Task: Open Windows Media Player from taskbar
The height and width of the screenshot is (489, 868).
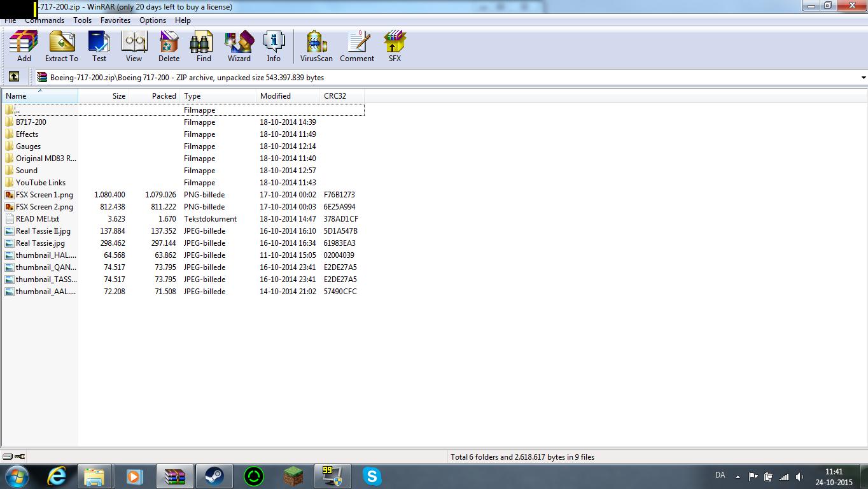Action: 134,476
